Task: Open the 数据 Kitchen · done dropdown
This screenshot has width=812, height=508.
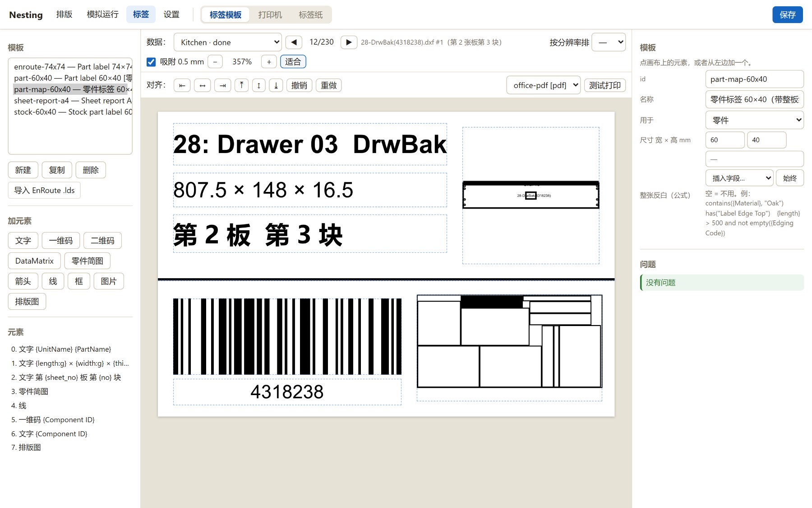Action: [x=228, y=42]
